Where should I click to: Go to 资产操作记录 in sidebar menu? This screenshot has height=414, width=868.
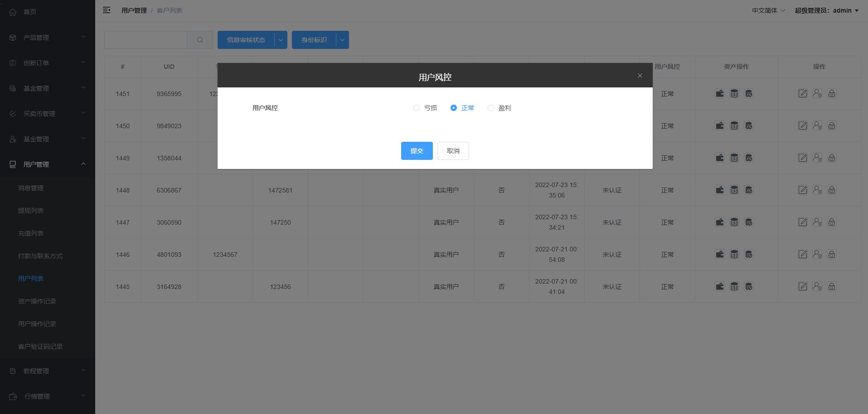pyautogui.click(x=37, y=301)
